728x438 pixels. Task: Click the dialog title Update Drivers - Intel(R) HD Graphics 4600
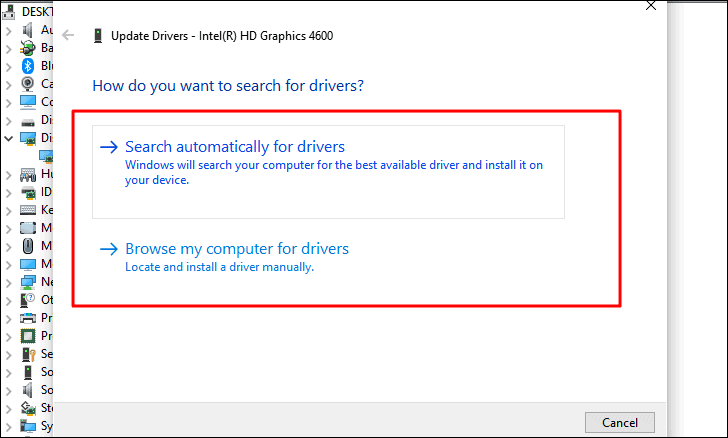222,36
